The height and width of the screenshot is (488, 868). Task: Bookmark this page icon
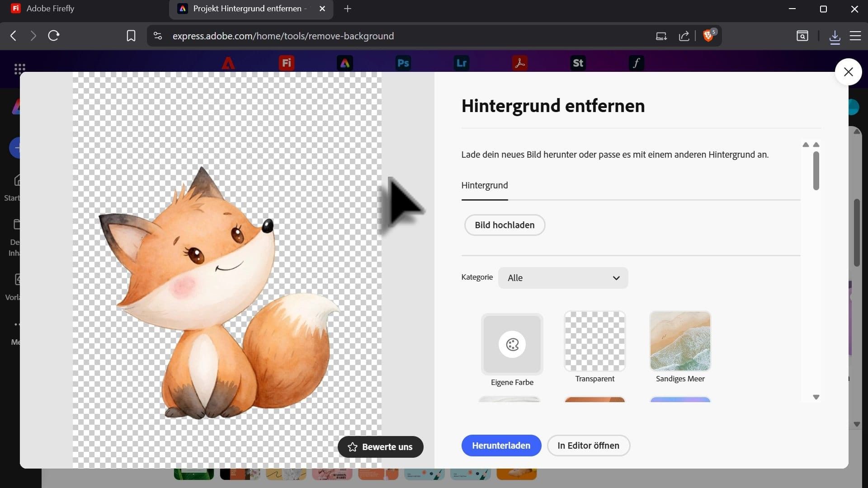point(131,36)
